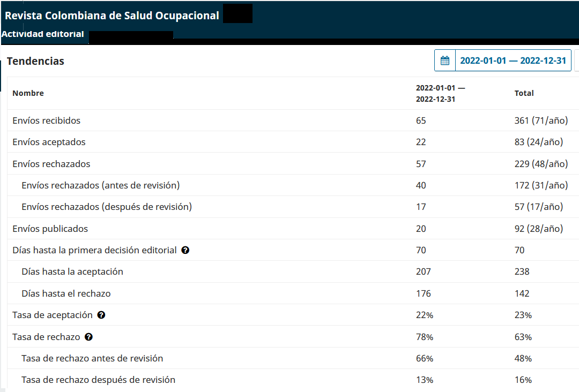Click the Total column header

(524, 93)
